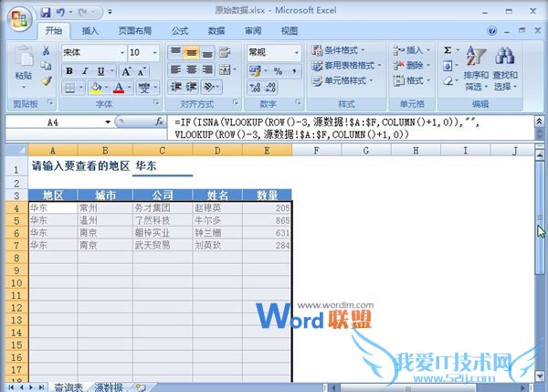
Task: Copy selection with the copy icon
Action: pyautogui.click(x=46, y=66)
